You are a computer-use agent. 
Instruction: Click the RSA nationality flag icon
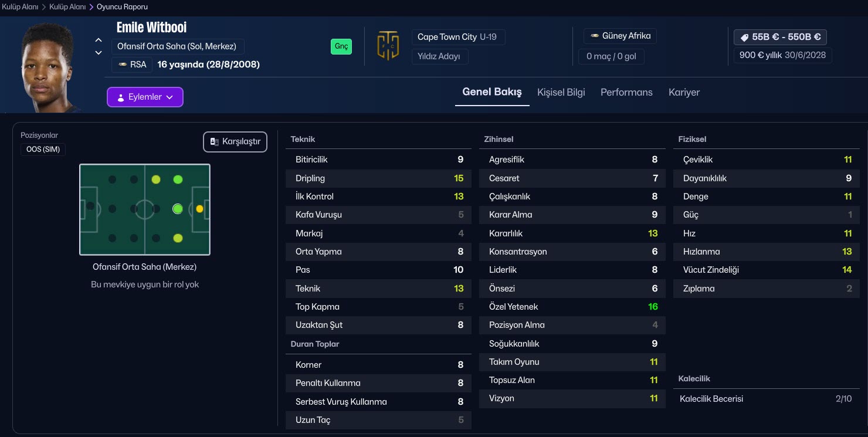point(123,65)
